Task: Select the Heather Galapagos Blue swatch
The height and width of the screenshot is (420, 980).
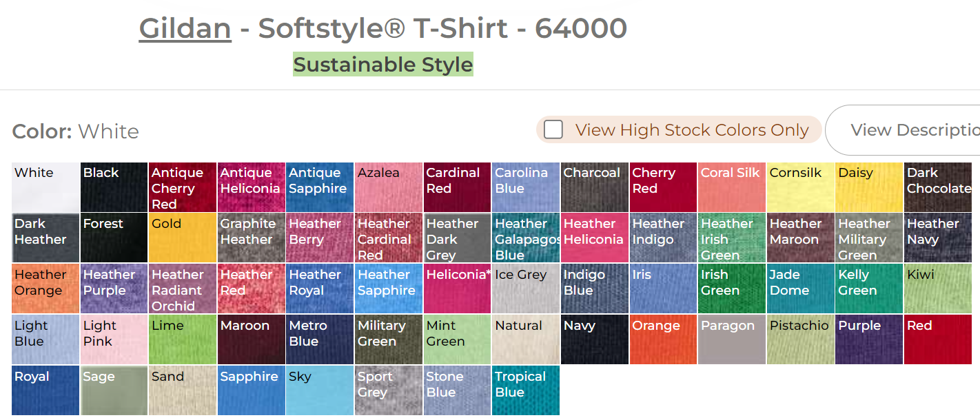Action: [526, 238]
